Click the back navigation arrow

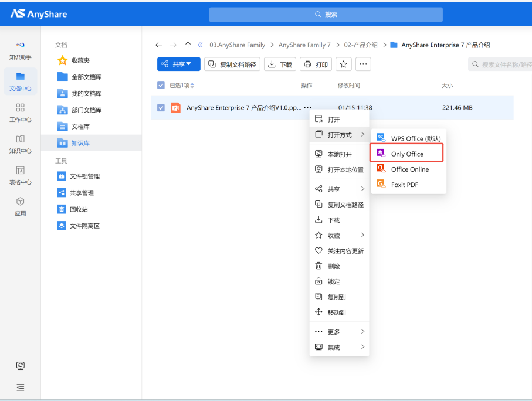[x=158, y=45]
